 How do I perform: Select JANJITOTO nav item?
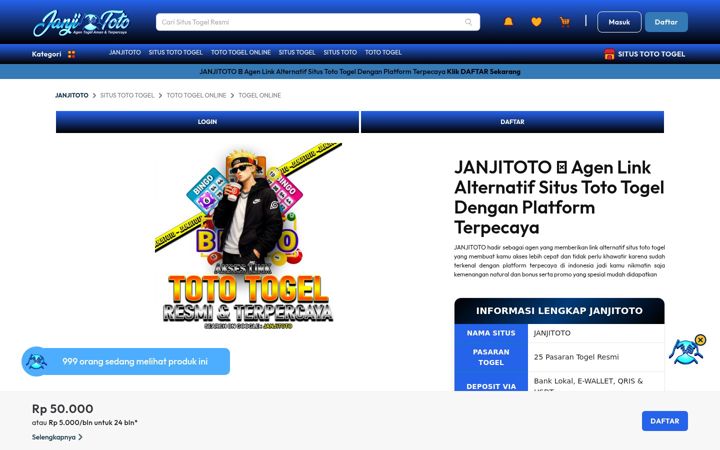(125, 52)
